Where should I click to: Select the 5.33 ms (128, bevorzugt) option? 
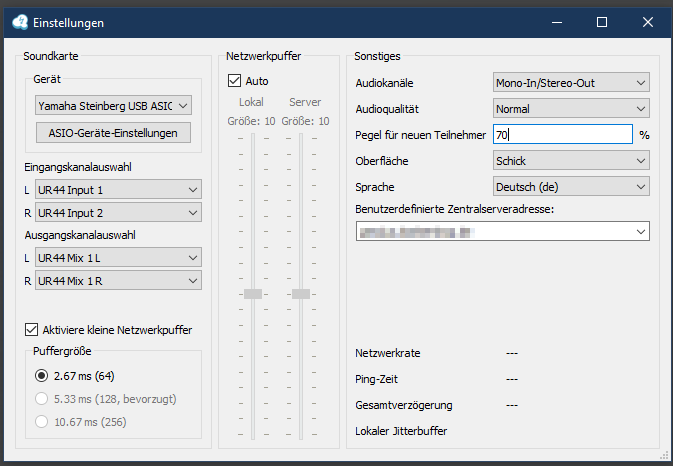point(41,399)
